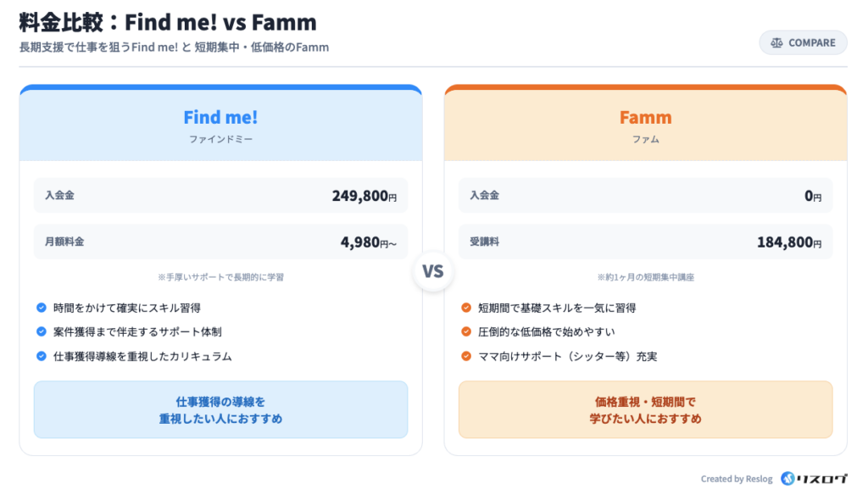Select the Find me! card header

(x=220, y=125)
